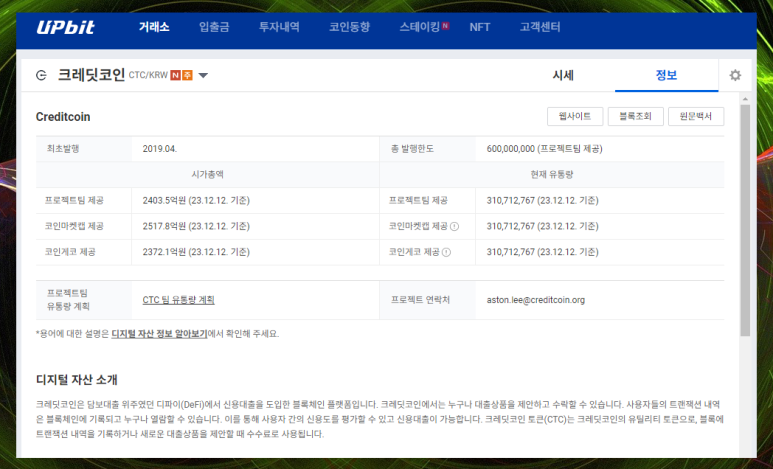Click the scrollbar up arrow
Image resolution: width=773 pixels, height=469 pixels.
(745, 99)
